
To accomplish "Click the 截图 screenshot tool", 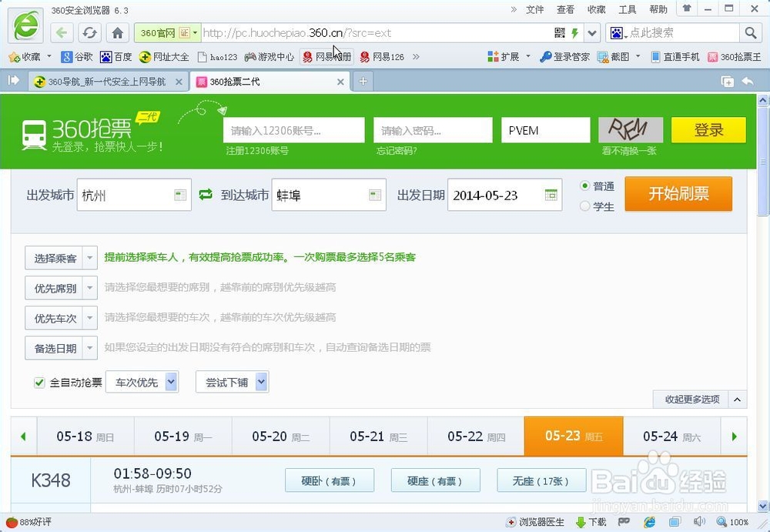I will (x=614, y=57).
